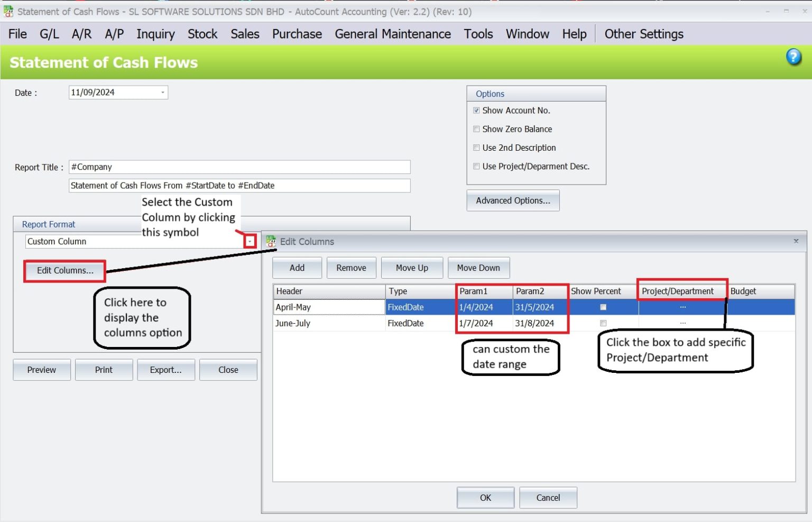
Task: Check Use 2nd Description
Action: [476, 148]
